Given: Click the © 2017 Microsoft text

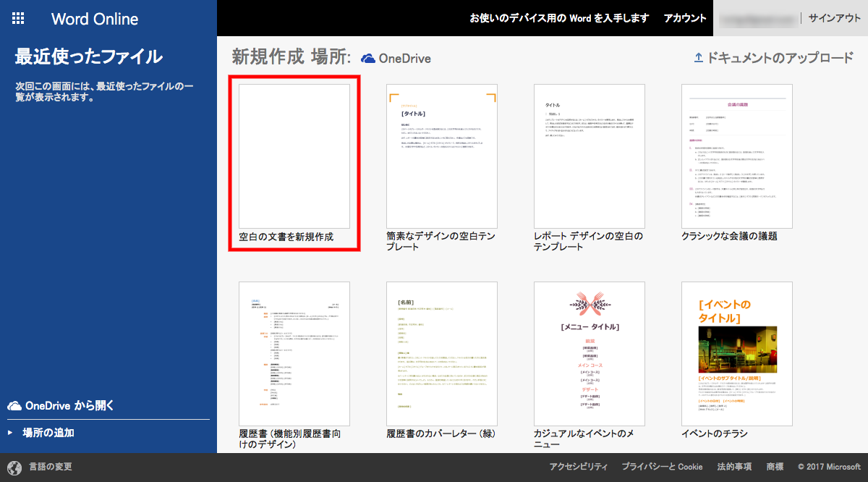Looking at the screenshot, I should (829, 467).
